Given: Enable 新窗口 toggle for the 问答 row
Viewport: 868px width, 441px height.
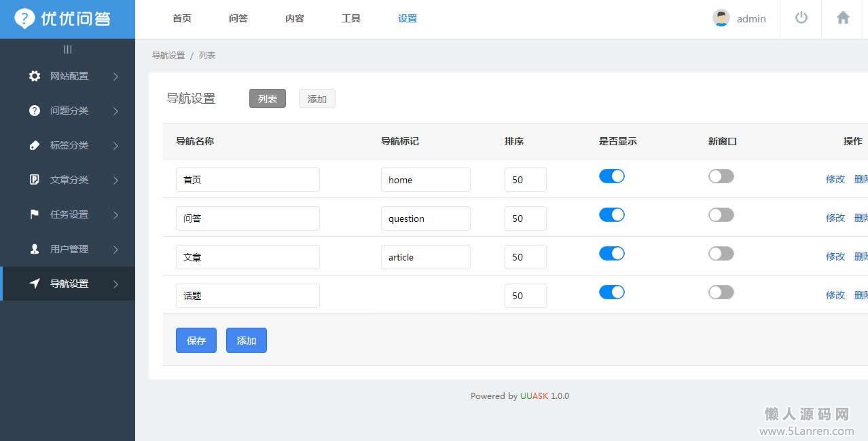Looking at the screenshot, I should [721, 215].
